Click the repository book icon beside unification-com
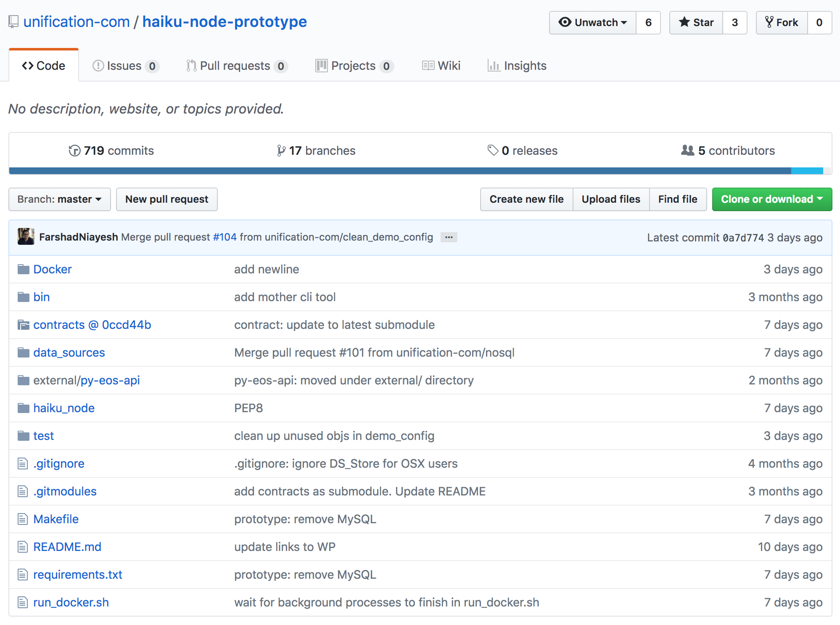The image size is (840, 625). (x=13, y=22)
